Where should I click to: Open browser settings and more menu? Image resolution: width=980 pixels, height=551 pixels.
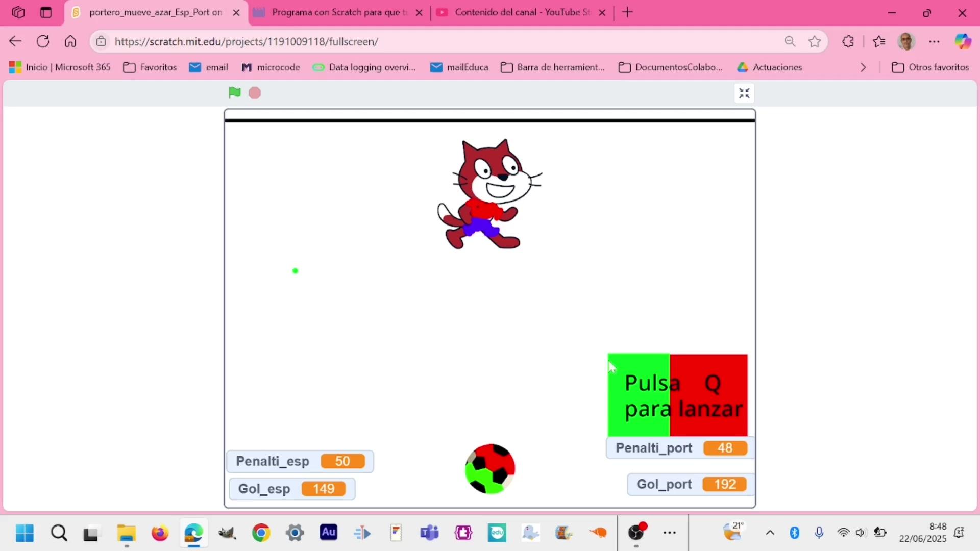(934, 41)
